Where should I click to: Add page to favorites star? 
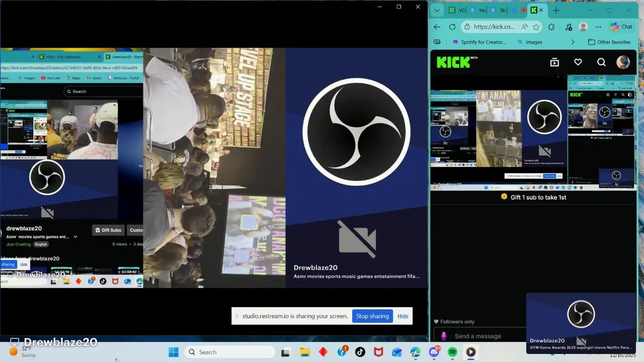pyautogui.click(x=536, y=27)
